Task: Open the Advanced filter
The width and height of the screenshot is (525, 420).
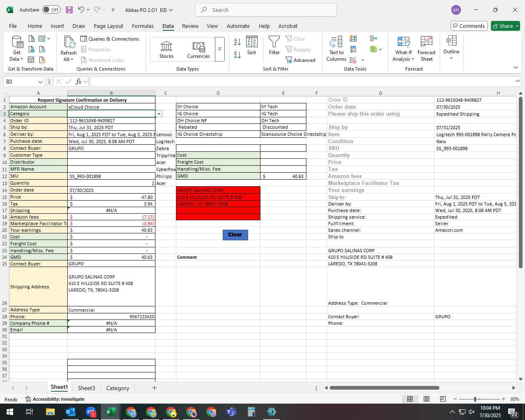Action: coord(300,60)
